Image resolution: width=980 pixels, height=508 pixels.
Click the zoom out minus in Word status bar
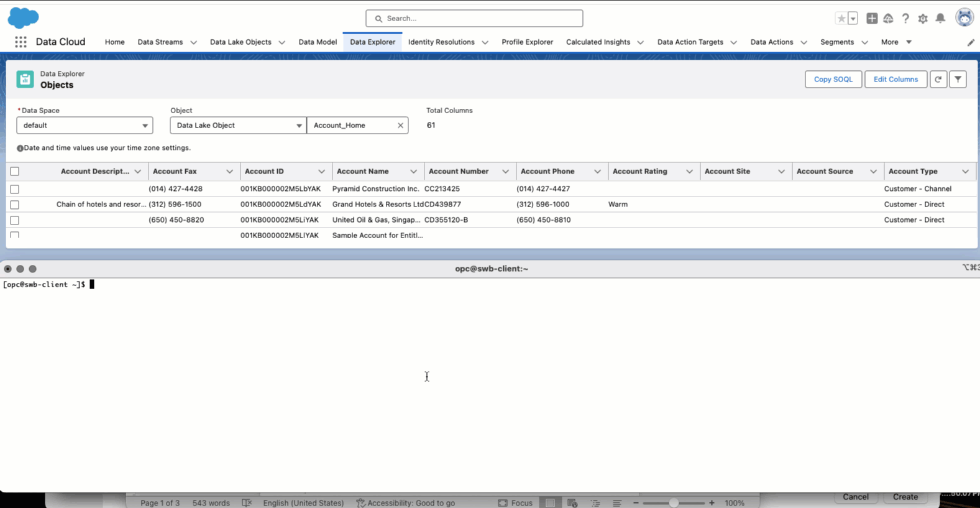[x=636, y=503]
